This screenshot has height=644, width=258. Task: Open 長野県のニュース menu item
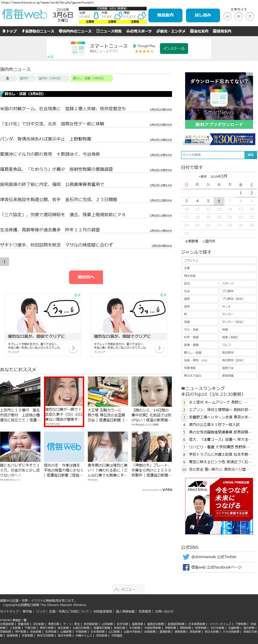38,31
